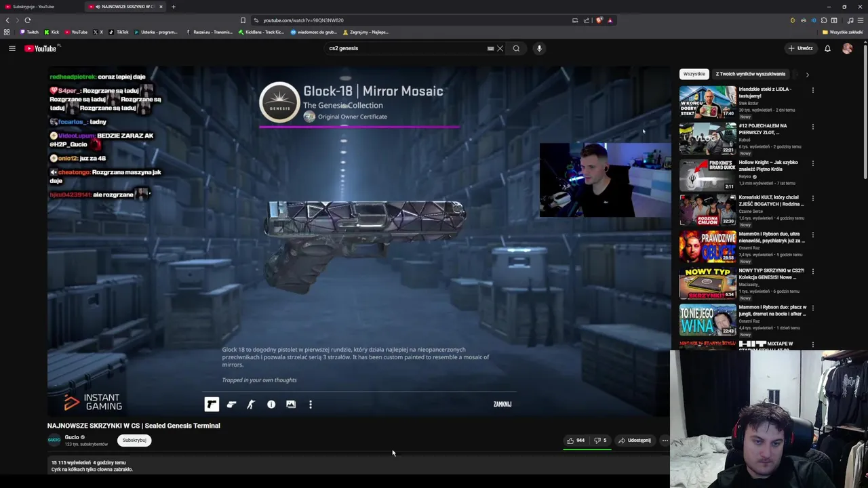
Task: Click the Subskrybuj subscribe button
Action: pos(134,441)
